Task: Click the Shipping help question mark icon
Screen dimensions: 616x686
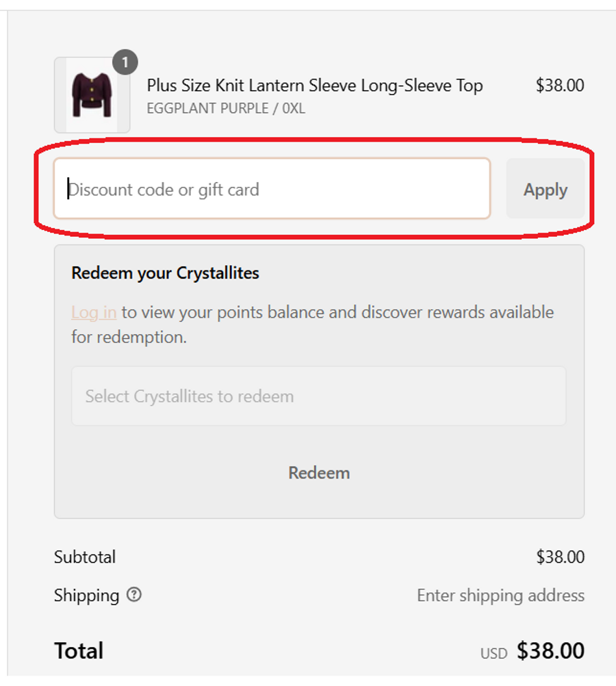Action: point(134,595)
